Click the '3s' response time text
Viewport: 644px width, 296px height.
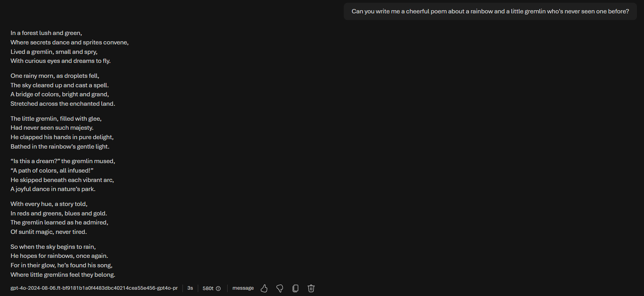pos(190,288)
